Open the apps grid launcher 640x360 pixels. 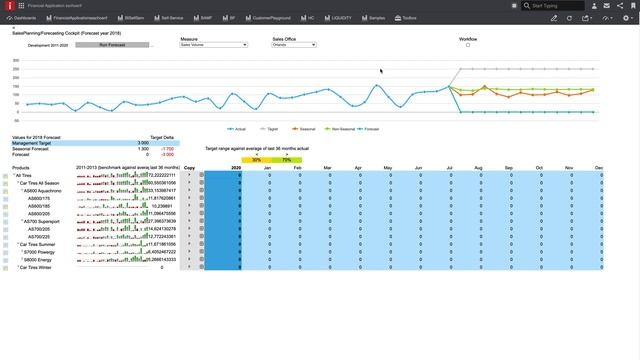(21, 6)
